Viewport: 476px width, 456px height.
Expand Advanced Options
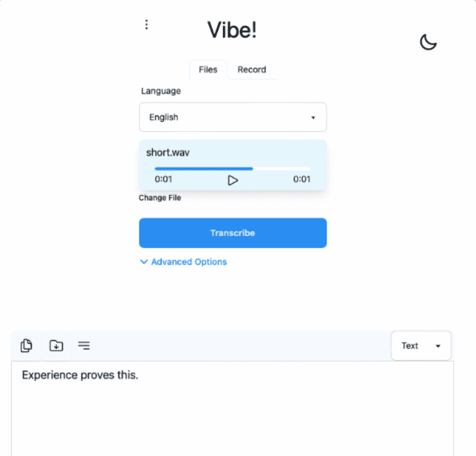tap(183, 262)
